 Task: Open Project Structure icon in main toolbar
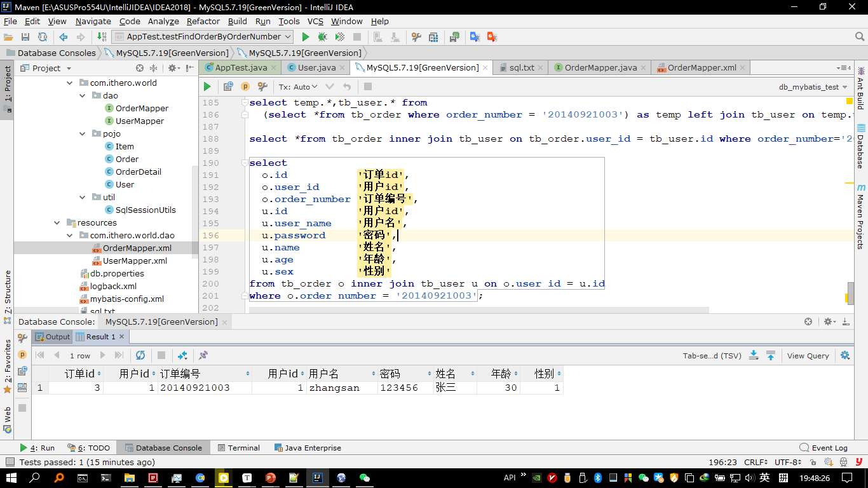pos(433,37)
